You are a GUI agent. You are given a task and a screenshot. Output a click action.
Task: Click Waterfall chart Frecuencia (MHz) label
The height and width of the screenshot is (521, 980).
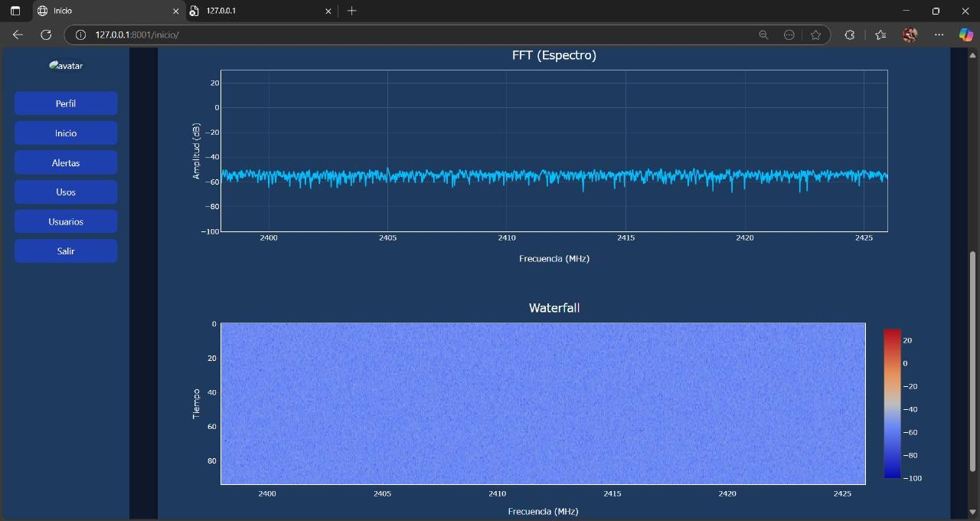coord(543,511)
